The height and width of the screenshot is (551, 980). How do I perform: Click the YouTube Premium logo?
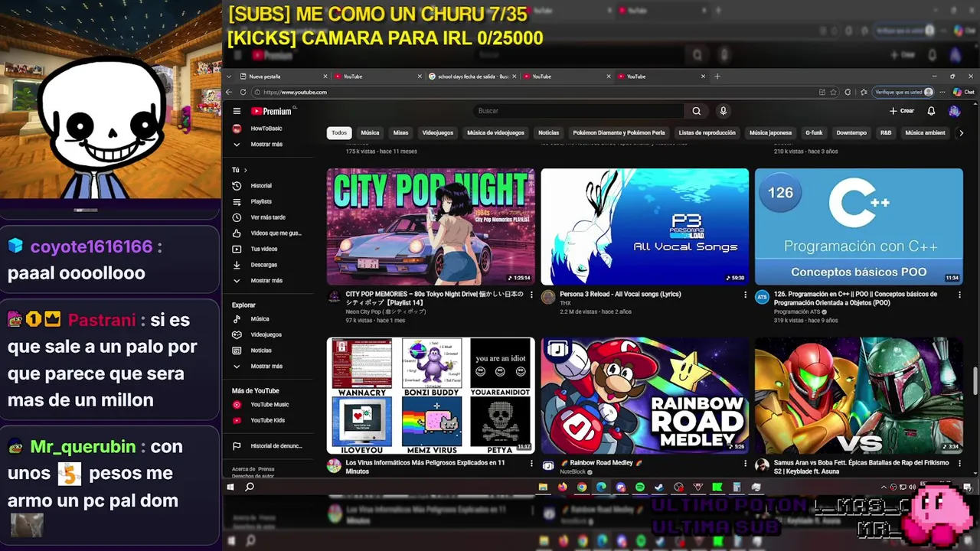271,111
